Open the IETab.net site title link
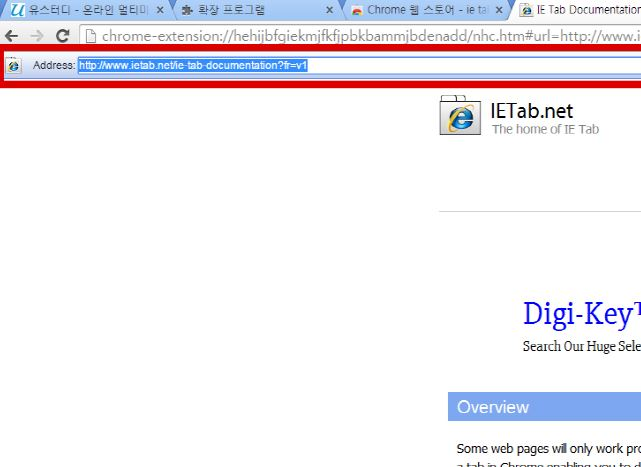This screenshot has width=641, height=467. point(532,111)
